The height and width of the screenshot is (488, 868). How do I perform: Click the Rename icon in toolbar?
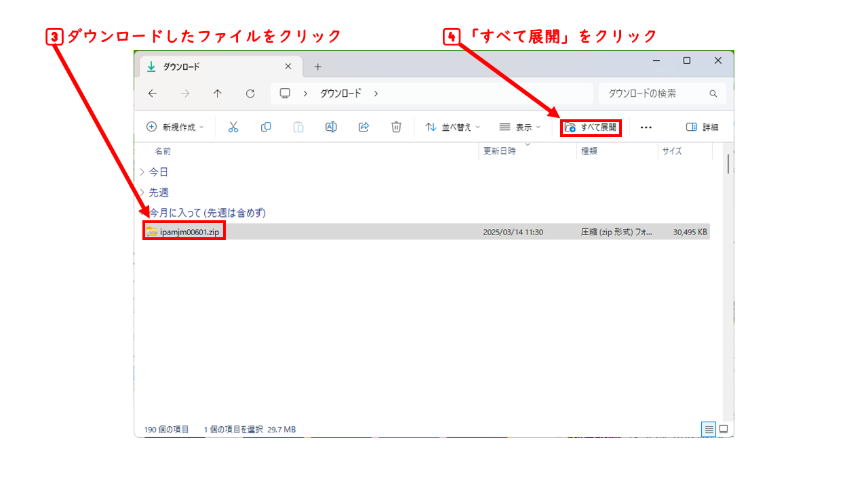point(331,127)
